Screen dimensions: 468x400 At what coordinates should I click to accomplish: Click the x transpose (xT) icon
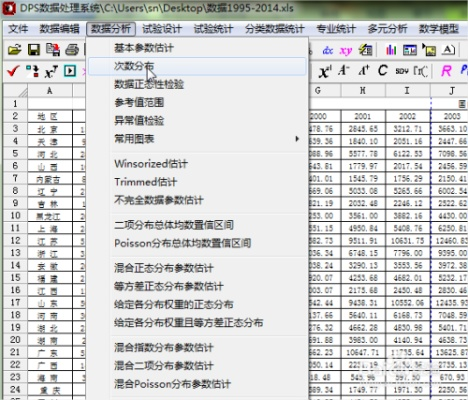(x=51, y=71)
